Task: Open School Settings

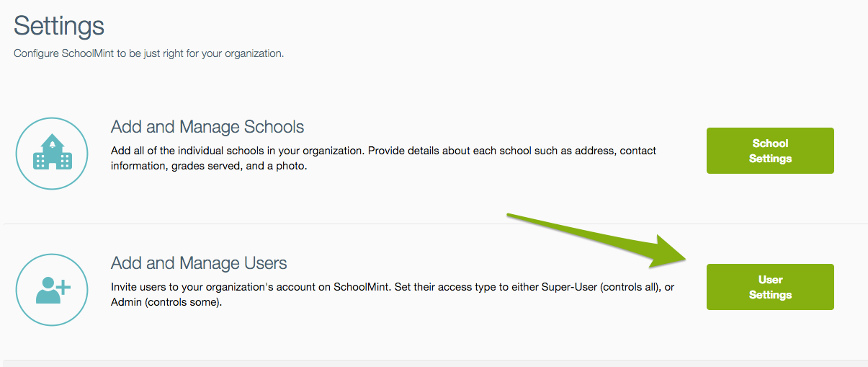Action: pyautogui.click(x=770, y=151)
